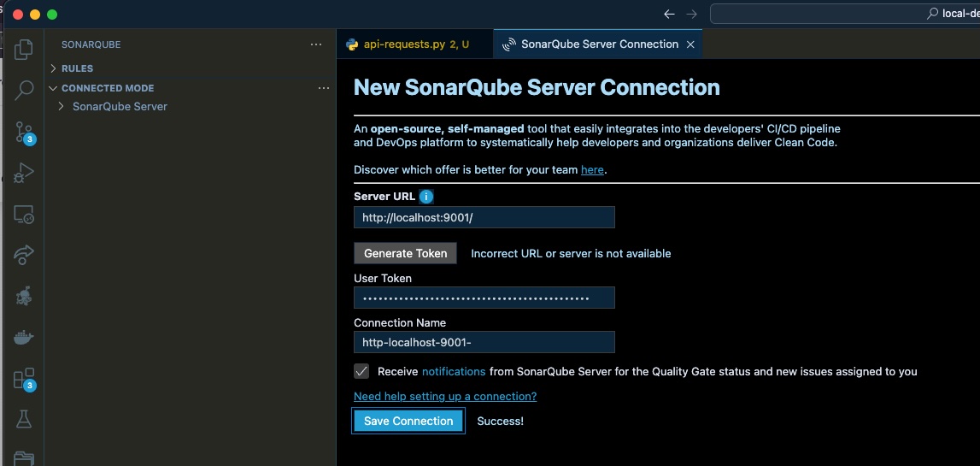Open Remote Explorer in activity bar
Viewport: 980px width, 466px height.
coord(24,215)
